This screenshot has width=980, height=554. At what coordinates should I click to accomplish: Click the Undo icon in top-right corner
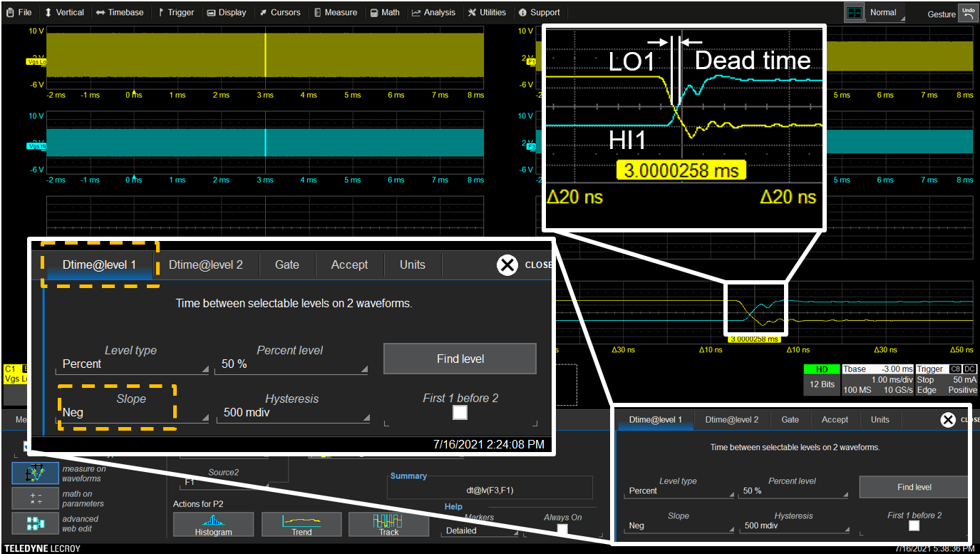pos(969,11)
